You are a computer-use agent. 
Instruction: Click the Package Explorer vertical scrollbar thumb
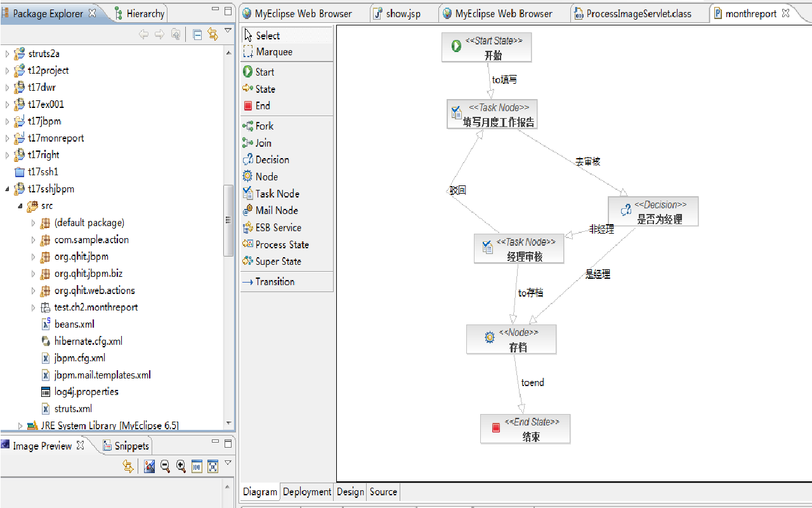click(228, 220)
